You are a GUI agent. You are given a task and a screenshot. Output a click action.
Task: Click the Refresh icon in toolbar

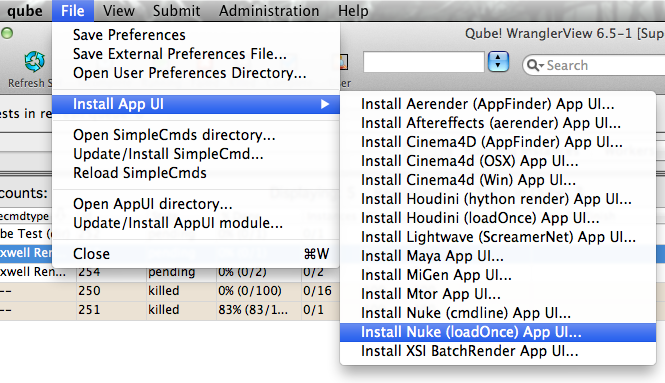pyautogui.click(x=34, y=62)
